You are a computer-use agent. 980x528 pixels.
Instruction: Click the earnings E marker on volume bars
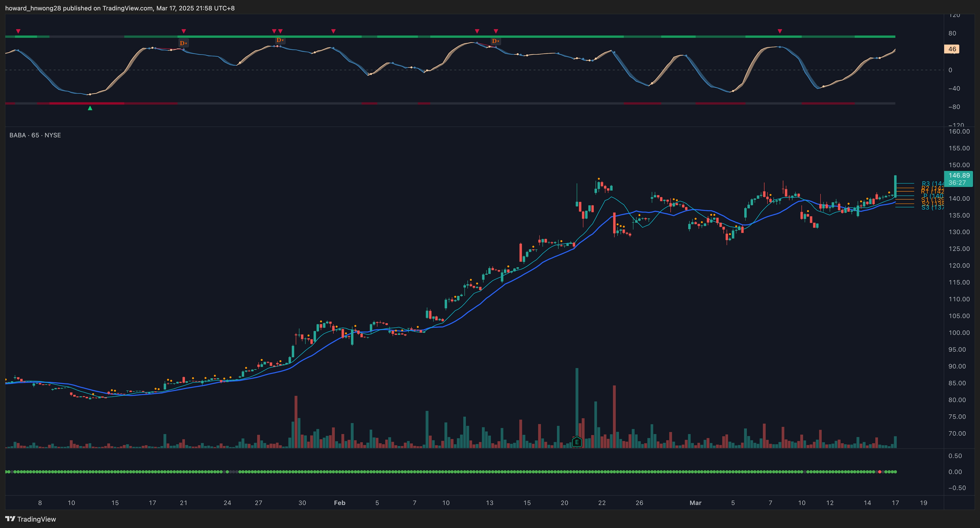pos(577,442)
